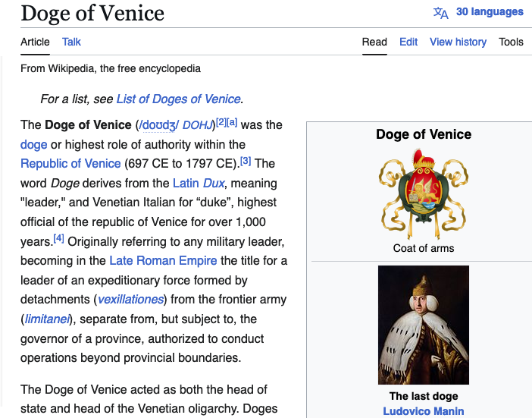This screenshot has height=418, width=532.
Task: Open the Latin link
Action: 186,183
